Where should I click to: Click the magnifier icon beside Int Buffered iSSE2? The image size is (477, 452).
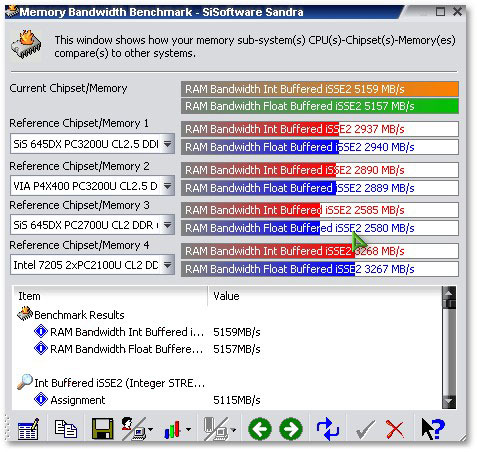coord(25,382)
